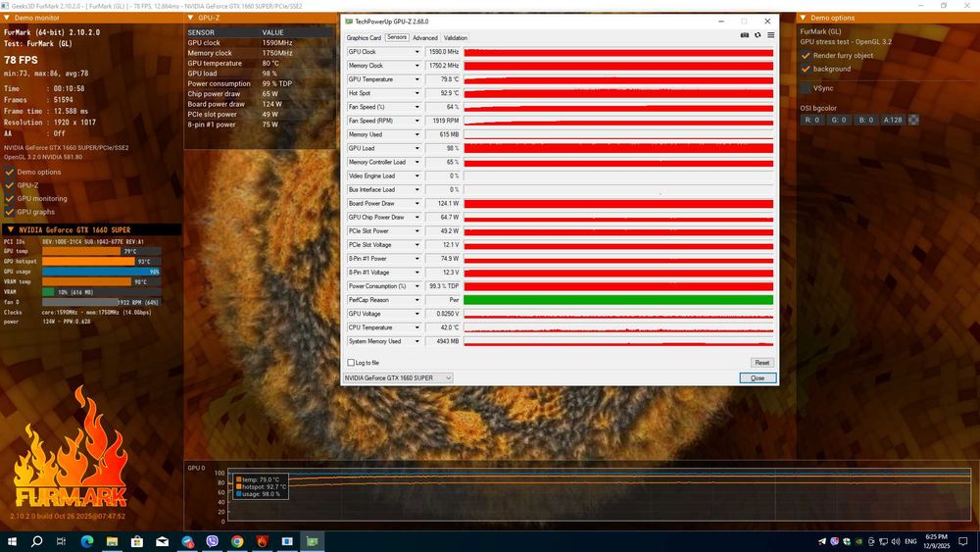This screenshot has height=552, width=980.
Task: Click the FurMark flame logo
Action: coord(70,447)
